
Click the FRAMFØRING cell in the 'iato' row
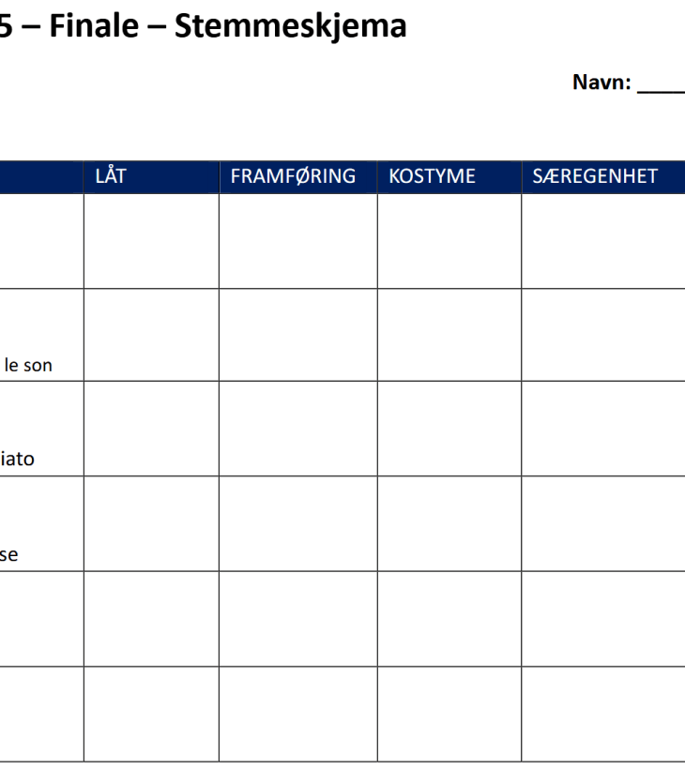[x=297, y=430]
